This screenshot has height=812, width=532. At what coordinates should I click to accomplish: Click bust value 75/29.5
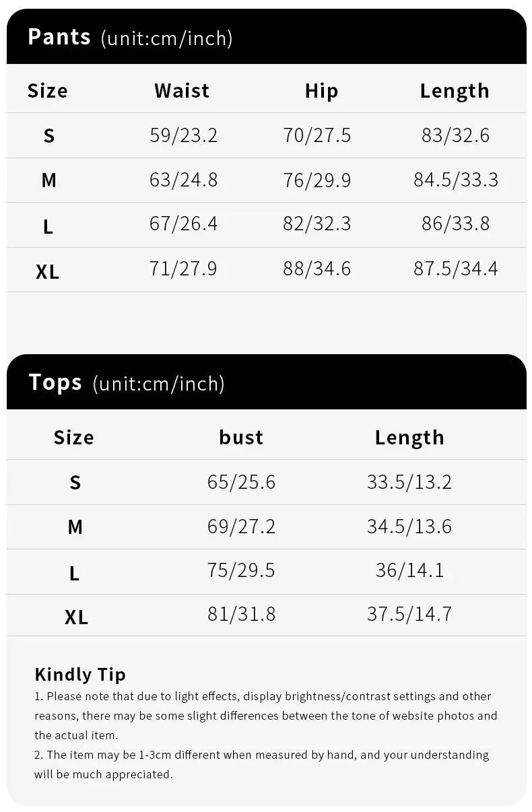coord(241,570)
